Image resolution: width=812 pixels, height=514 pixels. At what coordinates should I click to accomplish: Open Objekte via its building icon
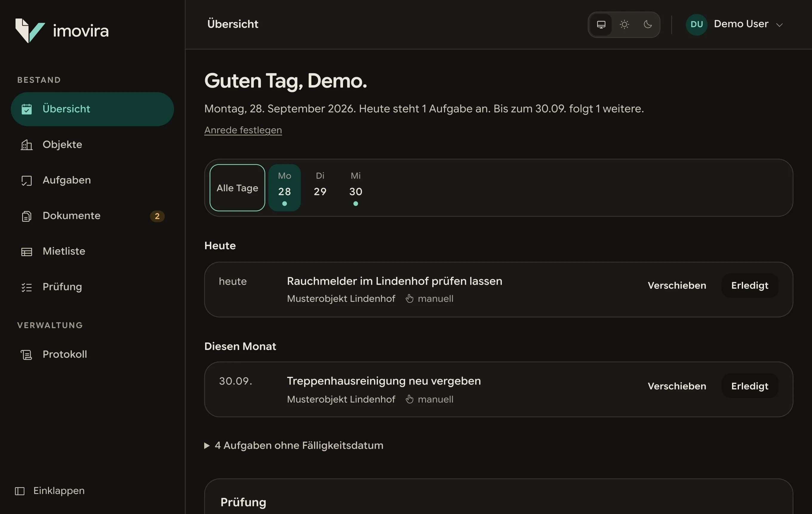[x=27, y=145]
